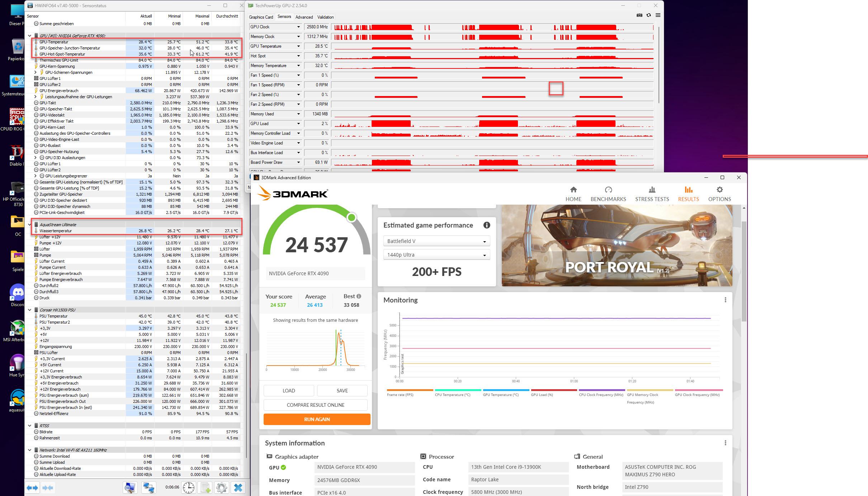Open OC folder on desktop

[18, 225]
